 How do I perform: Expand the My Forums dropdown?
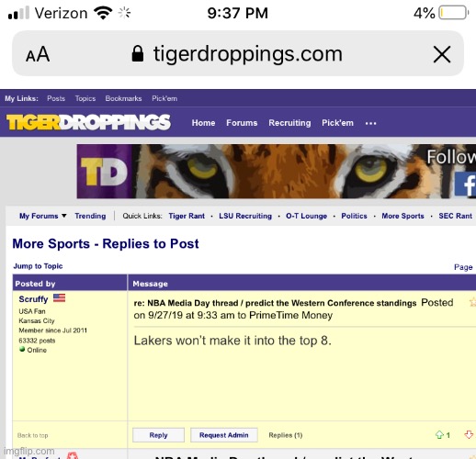(43, 216)
